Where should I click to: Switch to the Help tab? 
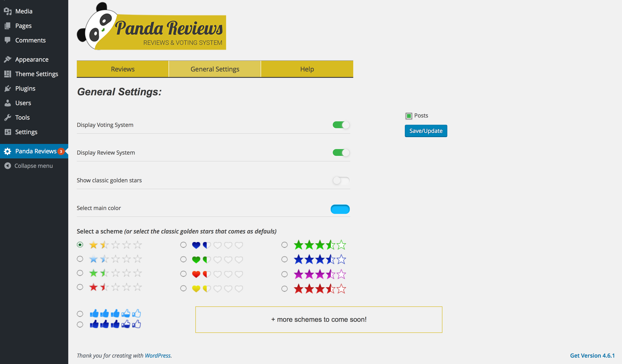click(x=307, y=69)
